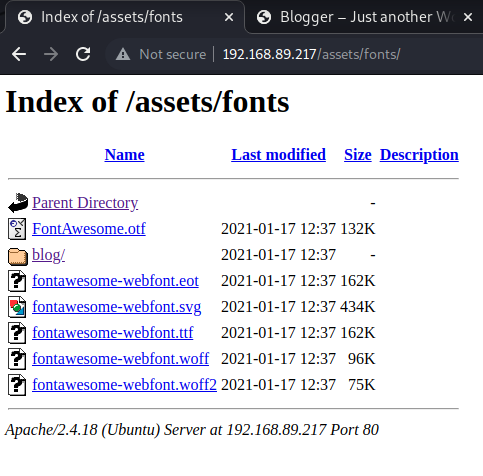This screenshot has width=483, height=476.
Task: Click the unknown-file icon for fontawesome-webfont.ttf
Action: click(17, 333)
